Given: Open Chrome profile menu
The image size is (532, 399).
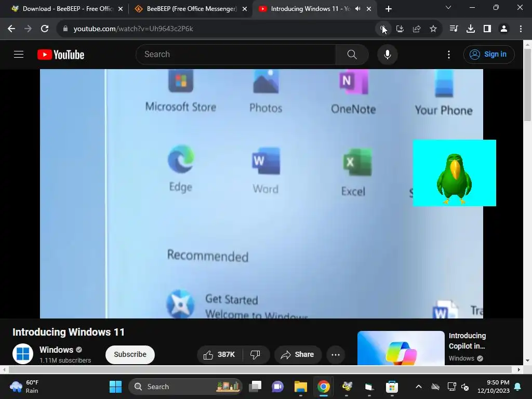Looking at the screenshot, I should 504,29.
